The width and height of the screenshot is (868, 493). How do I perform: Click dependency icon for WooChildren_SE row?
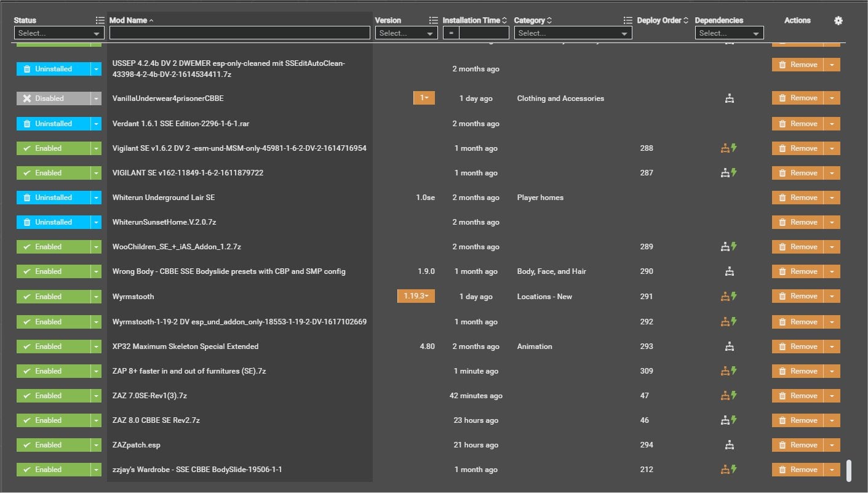729,247
